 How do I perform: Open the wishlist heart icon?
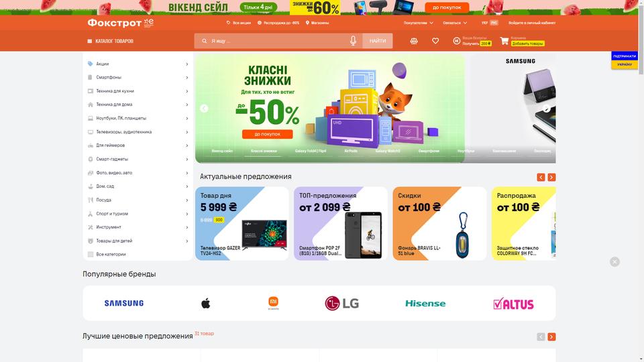[x=435, y=41]
